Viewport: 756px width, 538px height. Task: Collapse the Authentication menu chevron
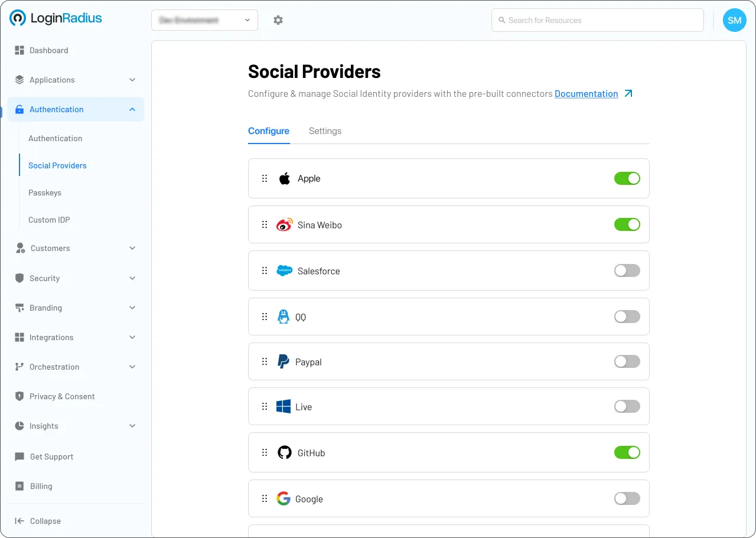[132, 109]
